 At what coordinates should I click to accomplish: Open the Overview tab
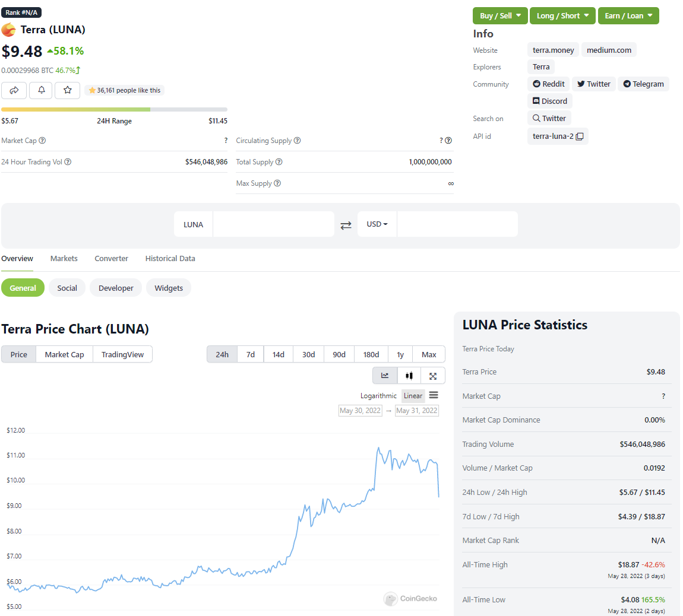coord(17,259)
